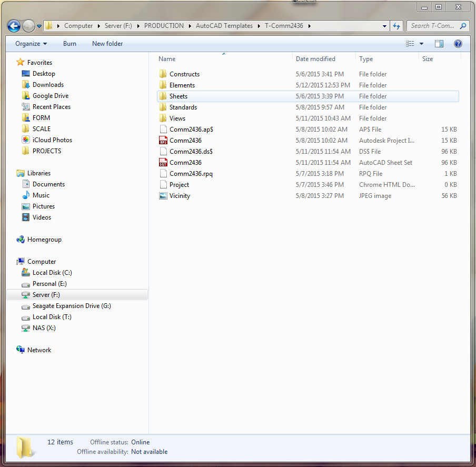The width and height of the screenshot is (476, 467).
Task: Refresh the current folder view
Action: 396,25
